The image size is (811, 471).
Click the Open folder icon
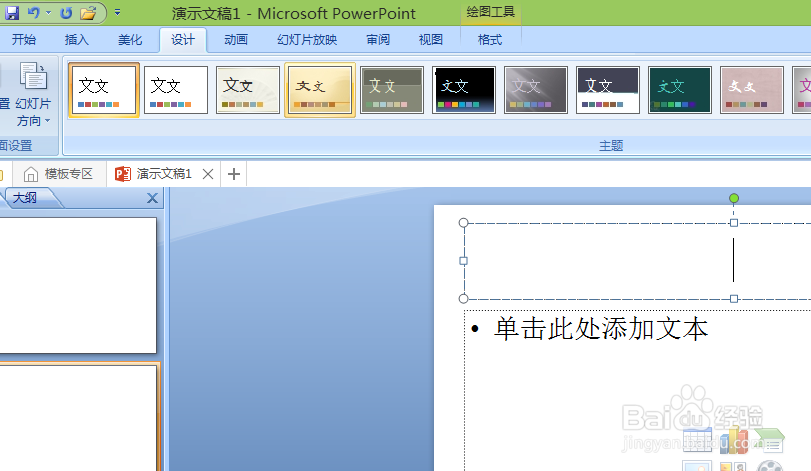[x=88, y=13]
